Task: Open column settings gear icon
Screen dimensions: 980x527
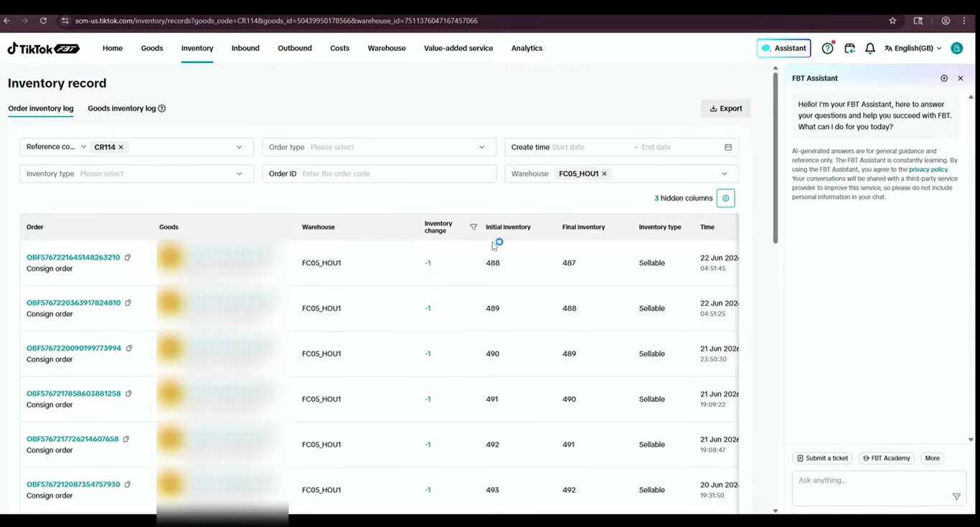Action: pos(726,198)
